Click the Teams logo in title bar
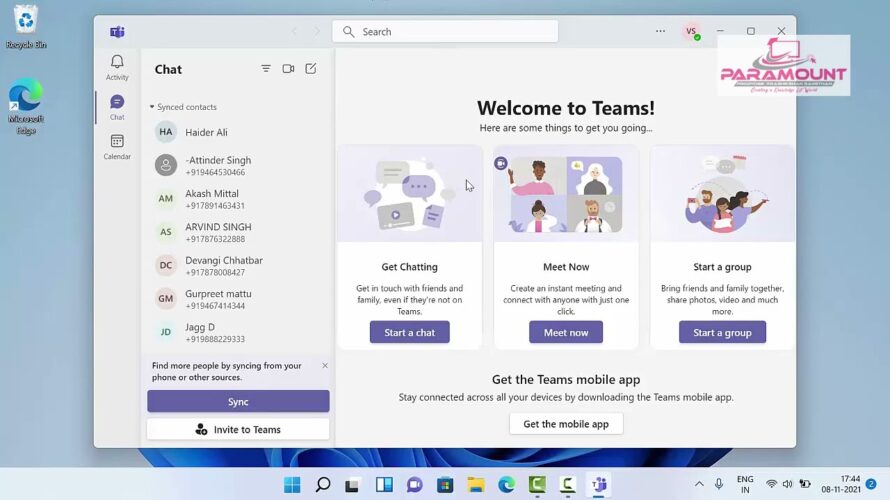This screenshot has width=890, height=500. (x=117, y=32)
